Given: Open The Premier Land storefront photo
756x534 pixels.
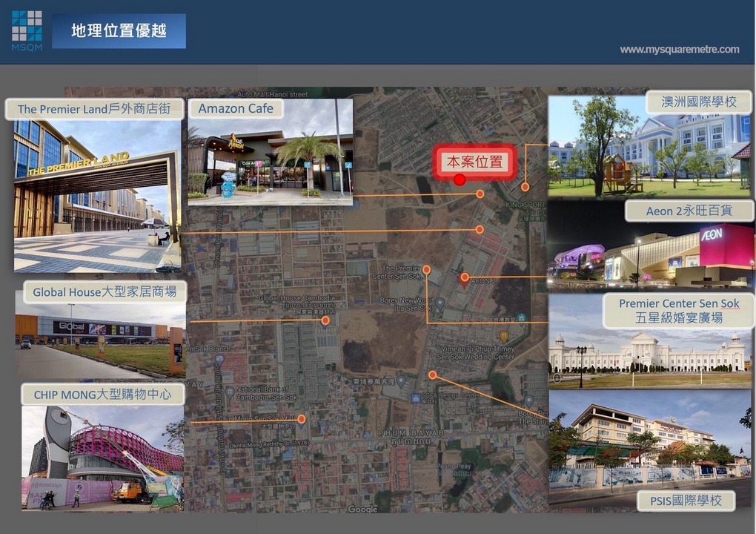Looking at the screenshot, I should click(x=97, y=196).
